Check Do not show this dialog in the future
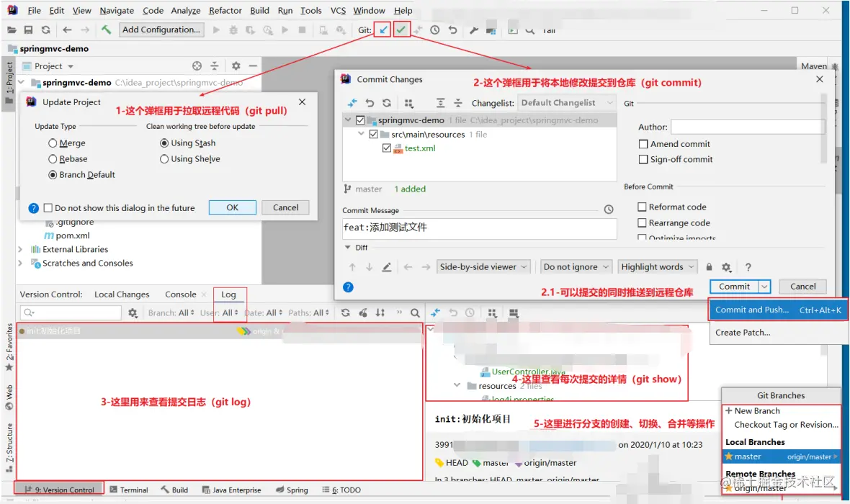 [x=48, y=207]
